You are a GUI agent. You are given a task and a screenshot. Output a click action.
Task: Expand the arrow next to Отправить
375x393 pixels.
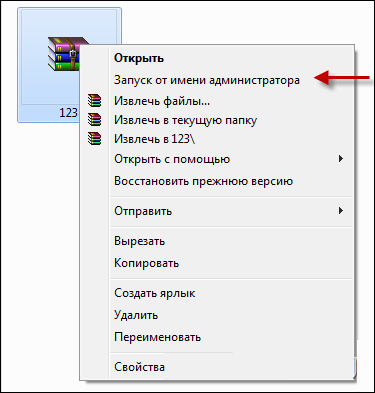(341, 211)
